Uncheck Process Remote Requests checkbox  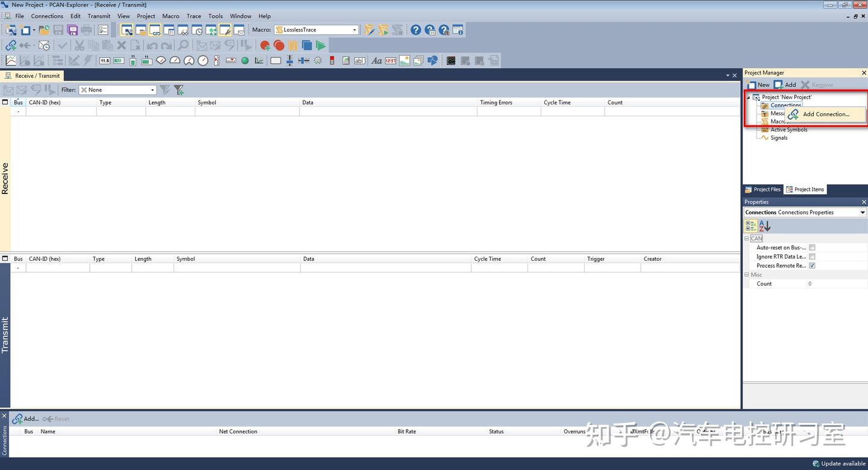tap(812, 266)
